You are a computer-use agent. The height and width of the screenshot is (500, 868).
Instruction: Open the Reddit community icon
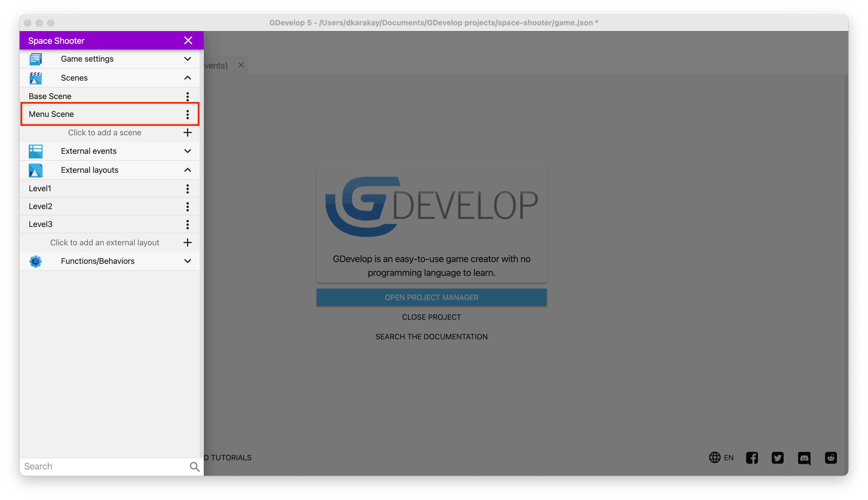(x=831, y=458)
